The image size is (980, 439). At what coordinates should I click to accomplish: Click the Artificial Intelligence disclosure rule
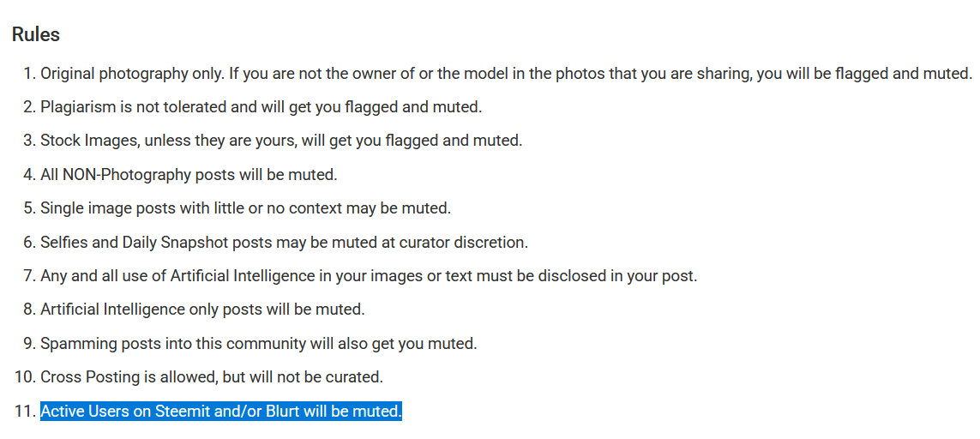369,276
